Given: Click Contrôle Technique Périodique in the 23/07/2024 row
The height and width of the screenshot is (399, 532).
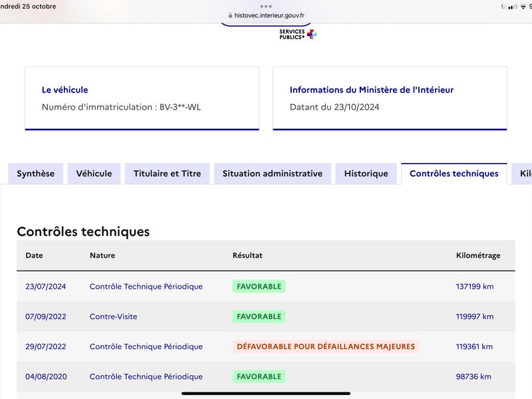Looking at the screenshot, I should (x=146, y=287).
